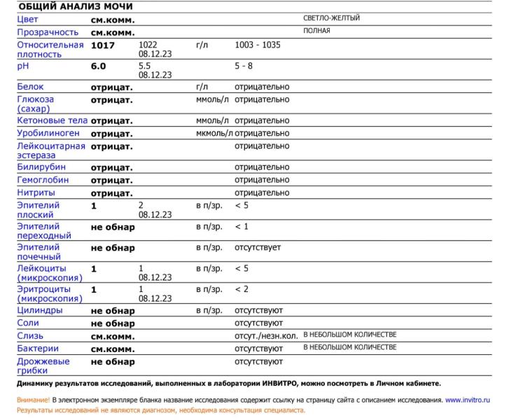This screenshot has width=509, height=420.
Task: Select the ОБЩИЙ АНАЛИЗ МОЧИ heading
Action: pyautogui.click(x=76, y=6)
